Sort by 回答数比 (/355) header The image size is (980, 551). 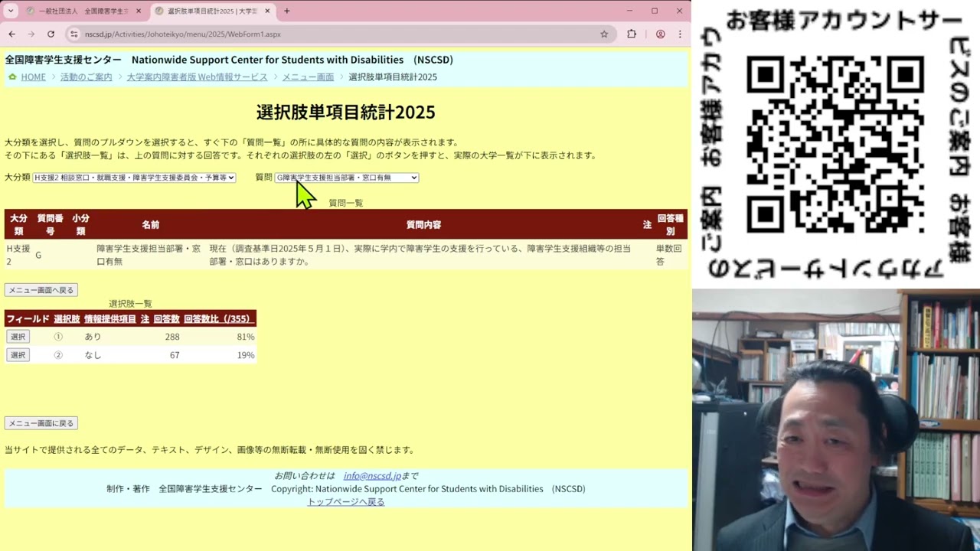[x=218, y=319]
